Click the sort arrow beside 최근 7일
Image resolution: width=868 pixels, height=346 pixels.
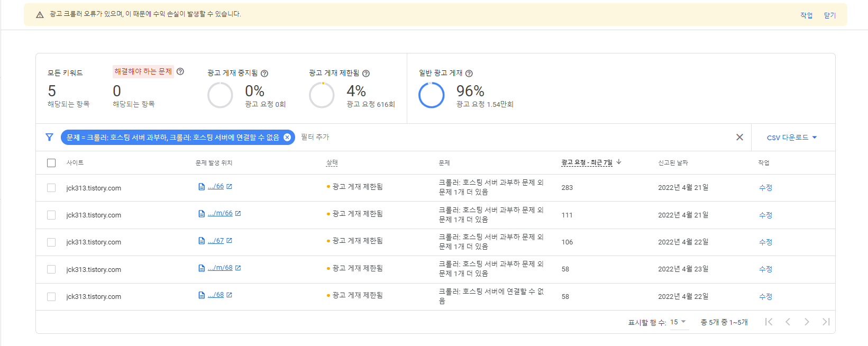coord(619,162)
